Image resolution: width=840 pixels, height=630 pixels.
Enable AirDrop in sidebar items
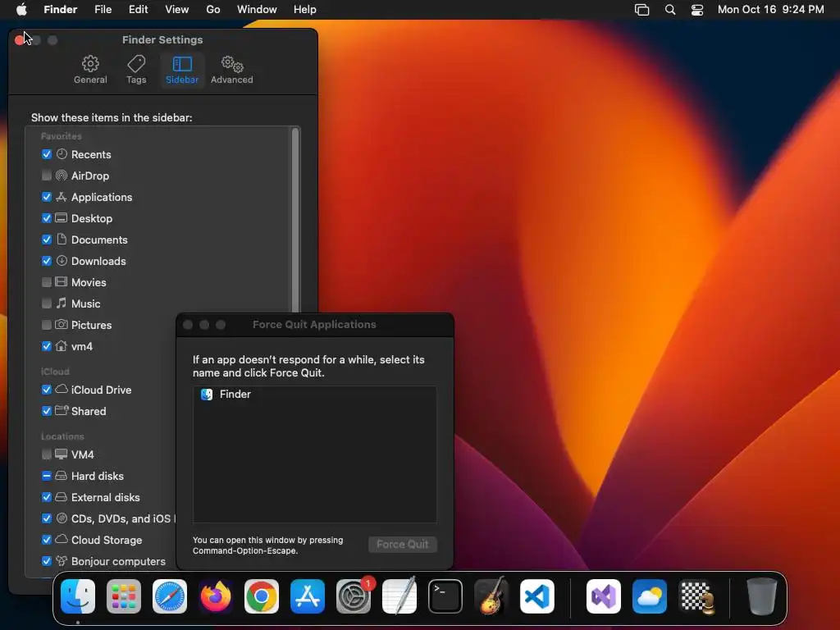(x=47, y=176)
